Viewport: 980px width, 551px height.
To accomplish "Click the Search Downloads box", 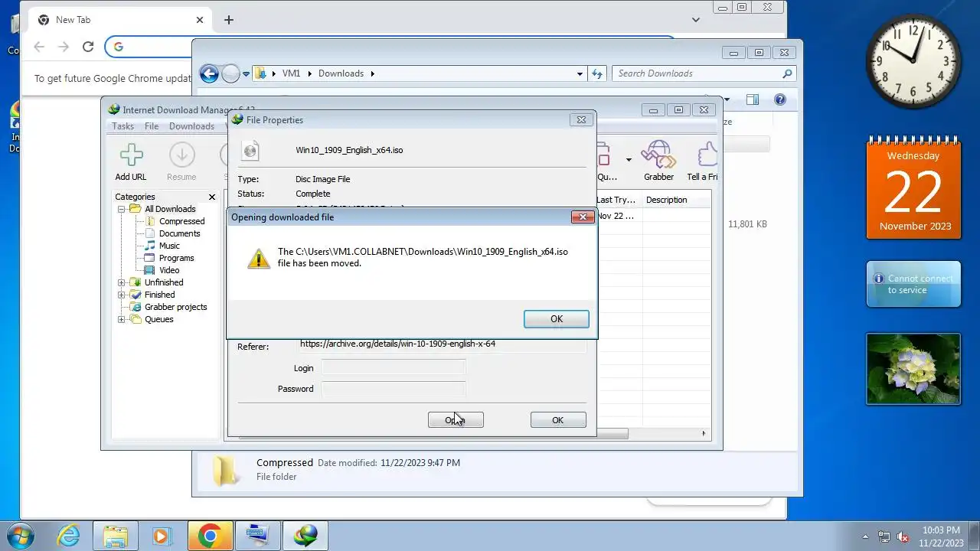I will (704, 73).
